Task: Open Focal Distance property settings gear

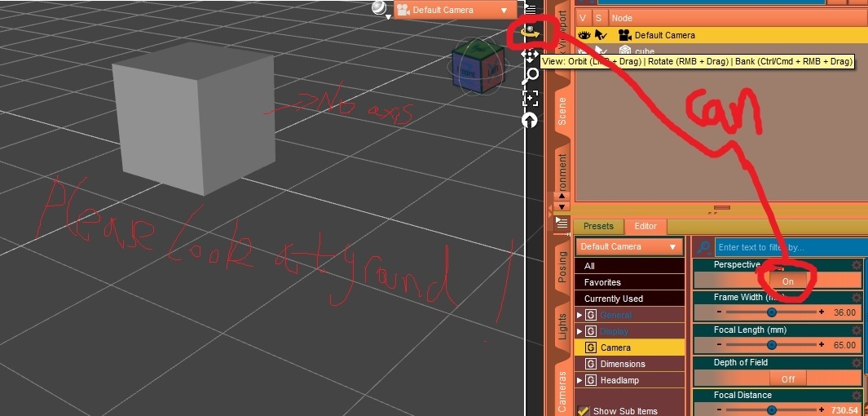Action: (x=857, y=396)
